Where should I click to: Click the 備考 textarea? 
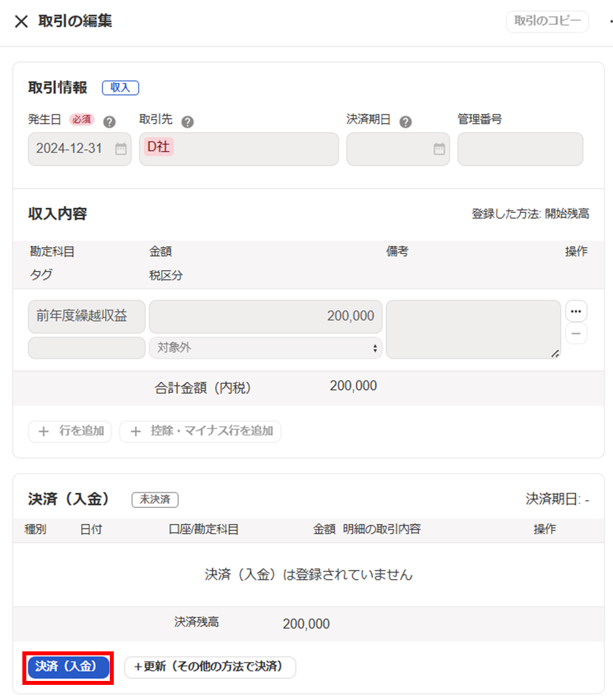click(473, 330)
